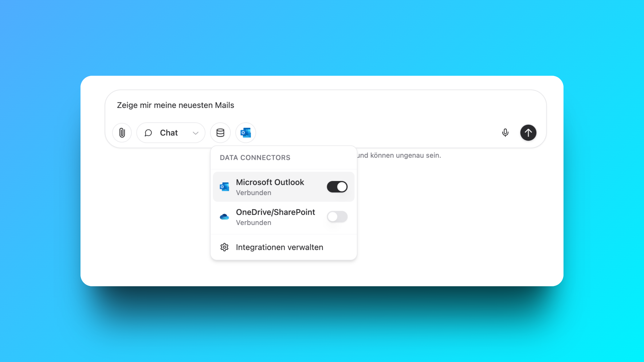
Task: Click the 'Verbunden' status under OneDrive/SharePoint
Action: (x=254, y=223)
